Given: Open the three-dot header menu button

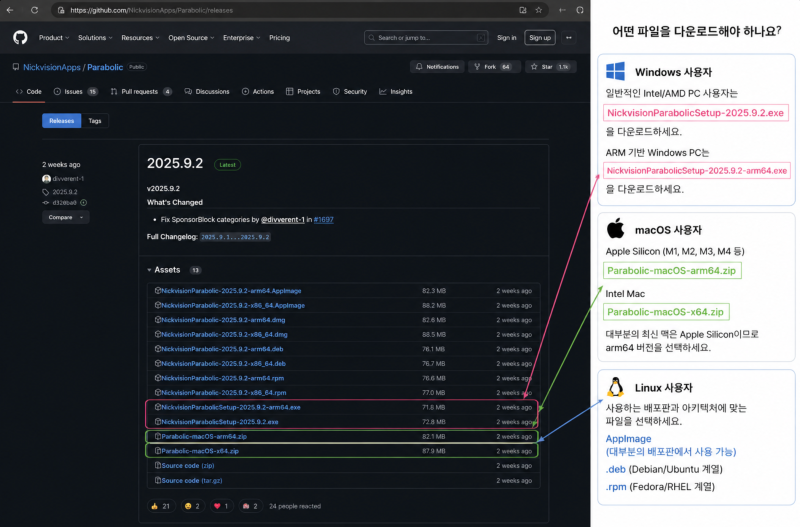Looking at the screenshot, I should pos(569,38).
